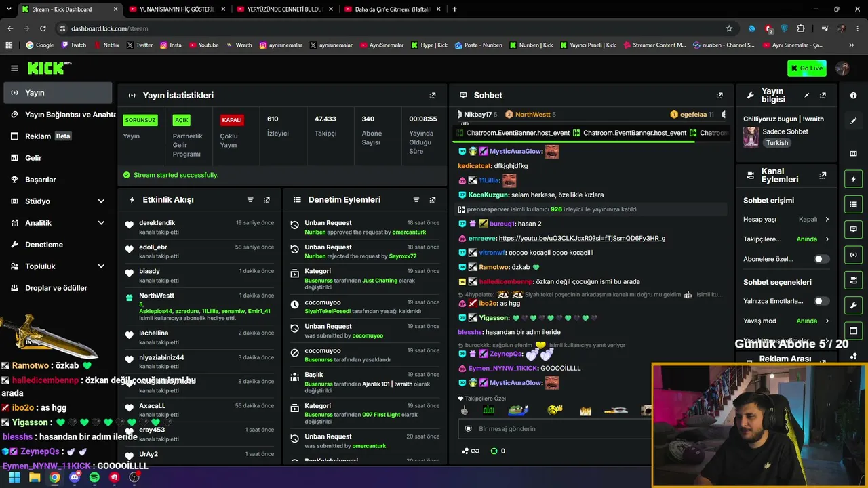Click the first Unban Request approved by Nuriben
This screenshot has width=868, height=488.
[365, 227]
